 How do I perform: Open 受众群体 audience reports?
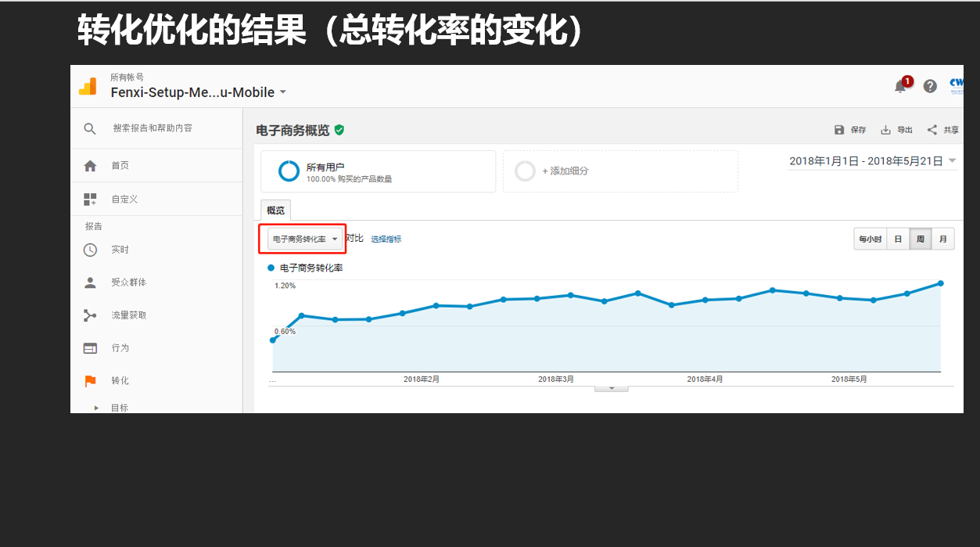point(128,282)
